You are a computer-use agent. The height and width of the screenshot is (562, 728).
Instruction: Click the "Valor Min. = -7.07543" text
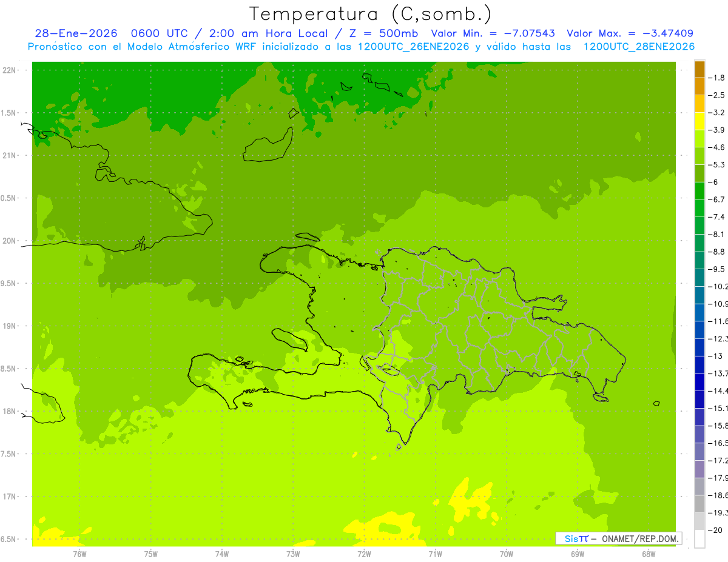click(x=493, y=33)
